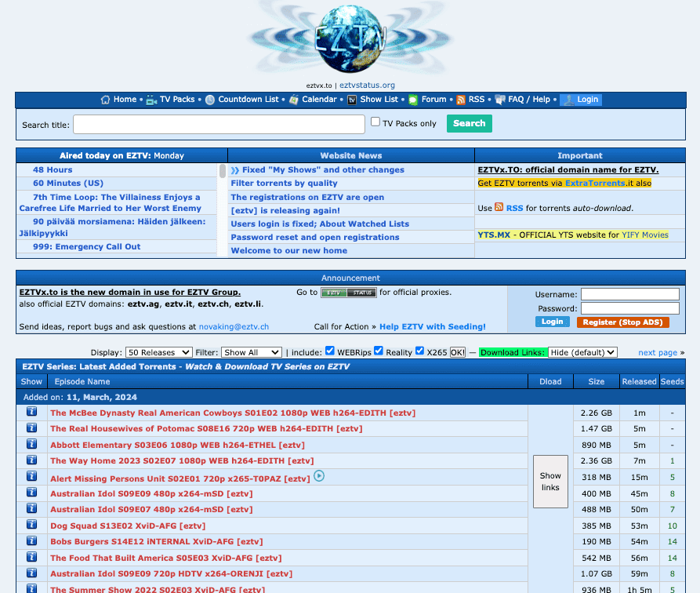
Task: Open Help EZTV with Seeding! link
Action: (x=433, y=326)
